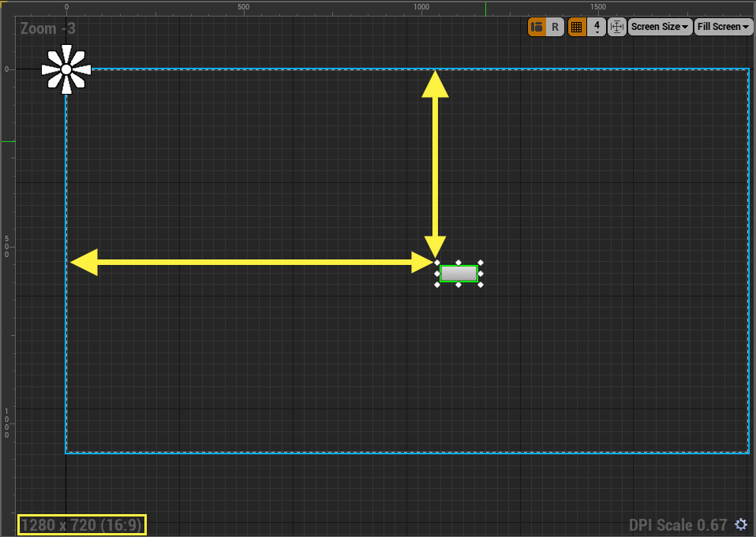Toggle the R respect locks button
Screen dimensions: 756x537
tap(555, 27)
